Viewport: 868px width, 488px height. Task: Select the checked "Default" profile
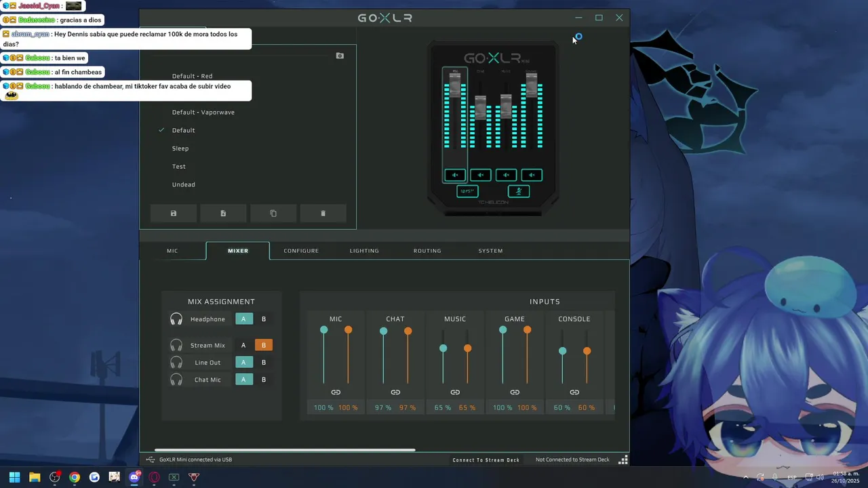click(x=184, y=130)
